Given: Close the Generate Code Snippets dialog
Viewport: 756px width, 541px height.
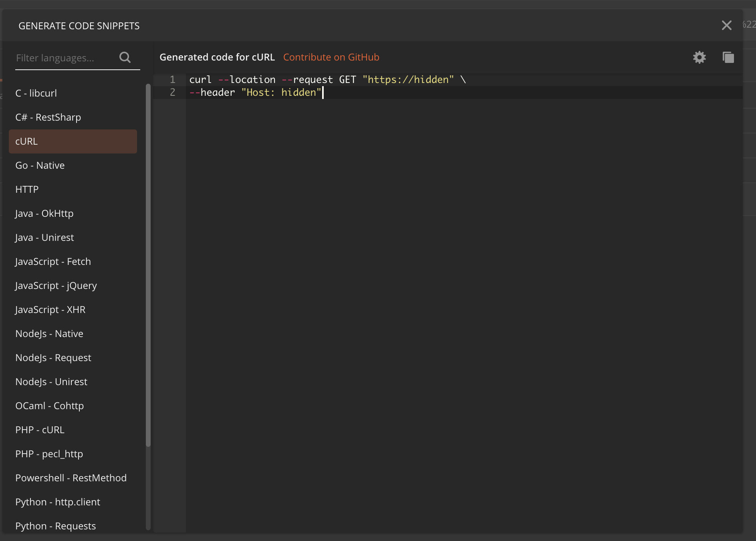Looking at the screenshot, I should pos(726,25).
